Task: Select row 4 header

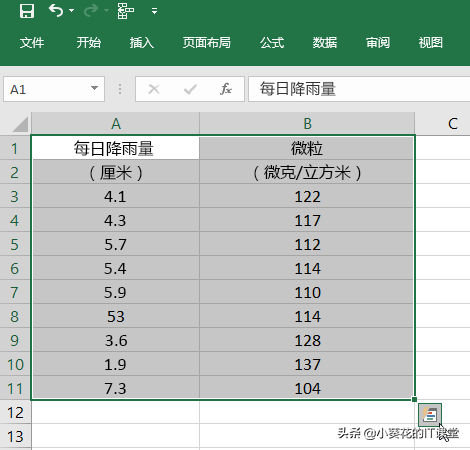Action: coord(15,220)
